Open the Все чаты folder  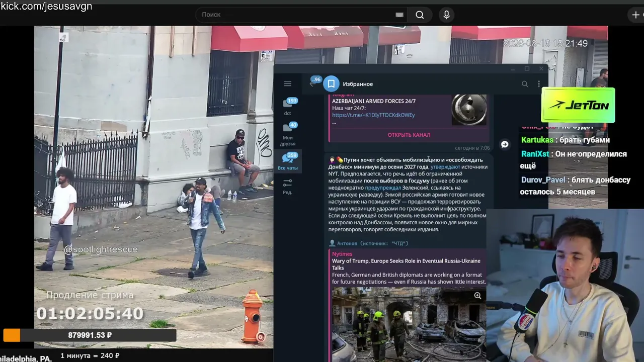click(288, 161)
